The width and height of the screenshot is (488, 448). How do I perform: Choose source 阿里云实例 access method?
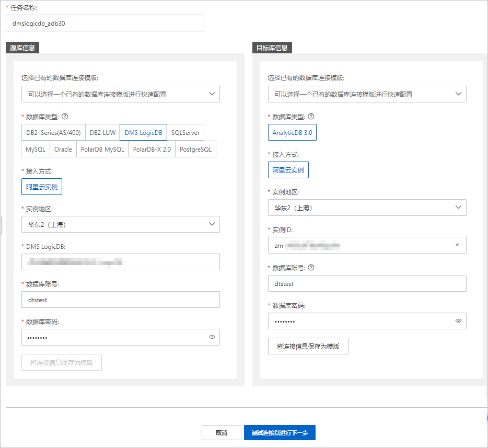(x=42, y=187)
